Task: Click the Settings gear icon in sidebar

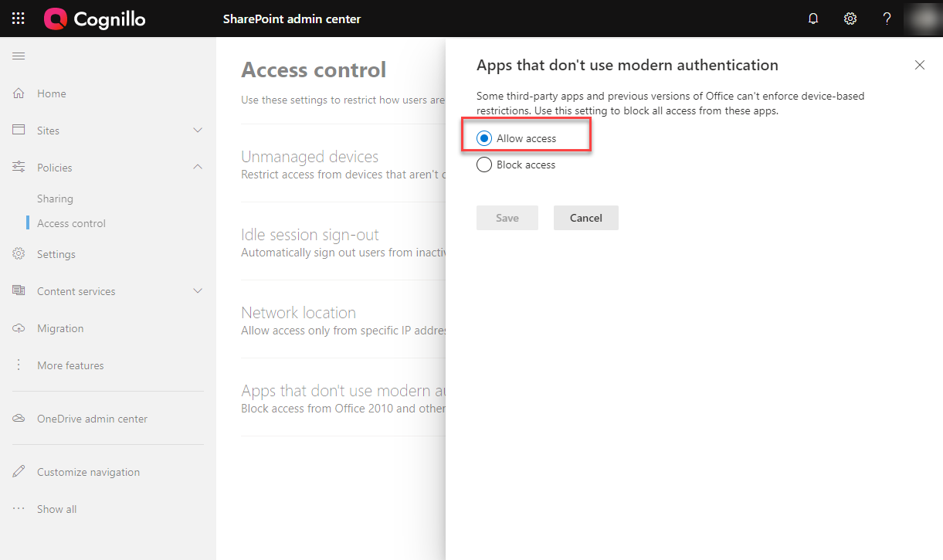Action: click(19, 254)
